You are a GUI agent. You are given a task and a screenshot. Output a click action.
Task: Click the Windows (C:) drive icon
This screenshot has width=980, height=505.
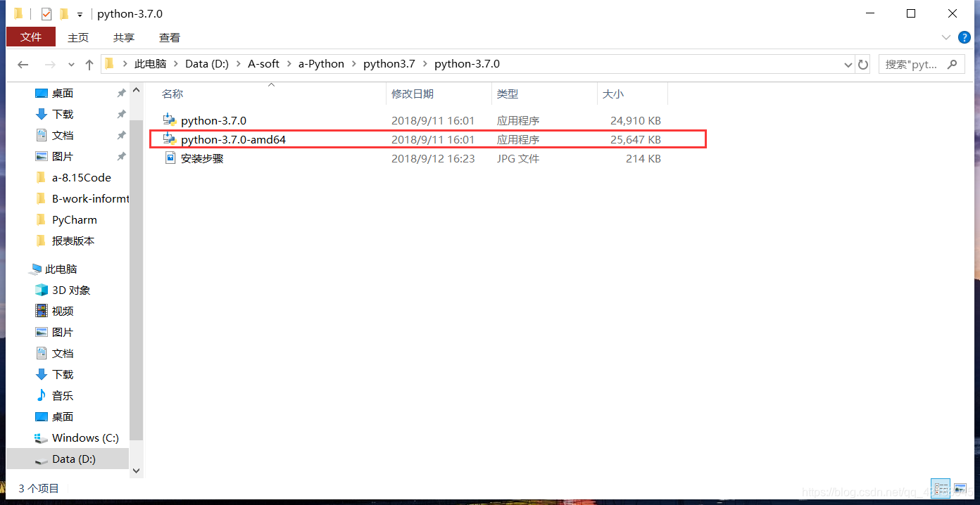click(42, 437)
